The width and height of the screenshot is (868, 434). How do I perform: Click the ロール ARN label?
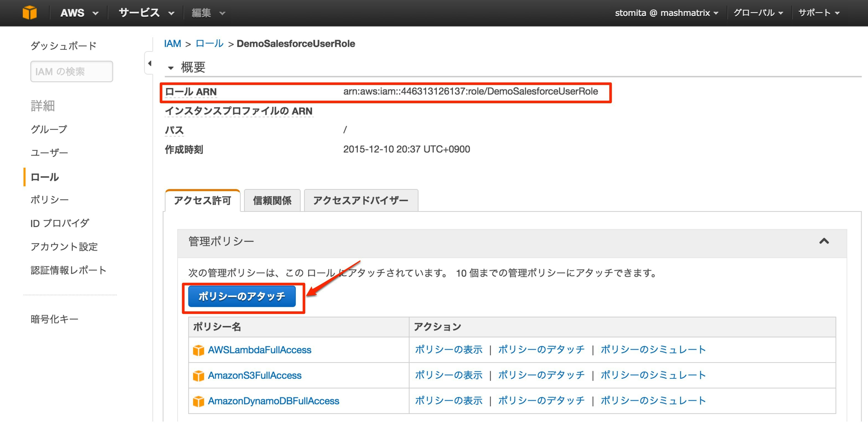(x=191, y=92)
